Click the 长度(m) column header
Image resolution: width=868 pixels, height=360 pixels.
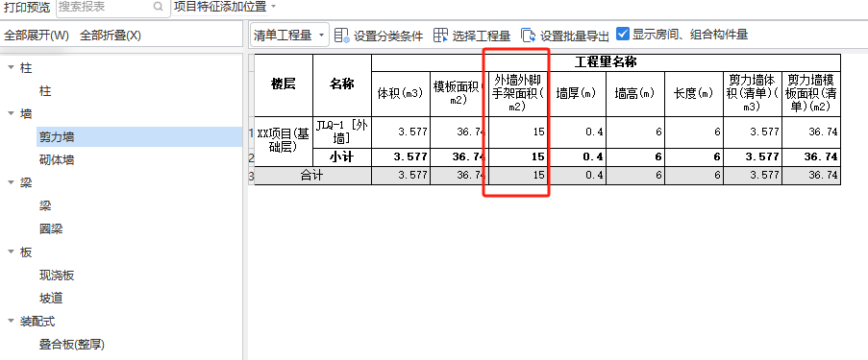694,93
